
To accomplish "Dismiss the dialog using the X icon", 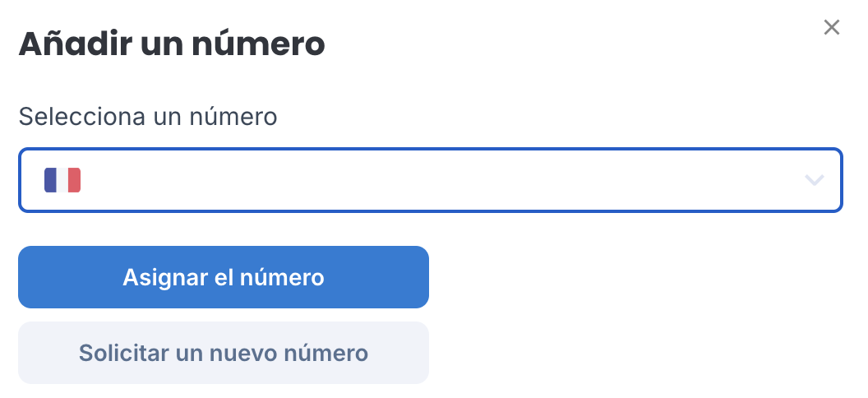I will pyautogui.click(x=832, y=27).
